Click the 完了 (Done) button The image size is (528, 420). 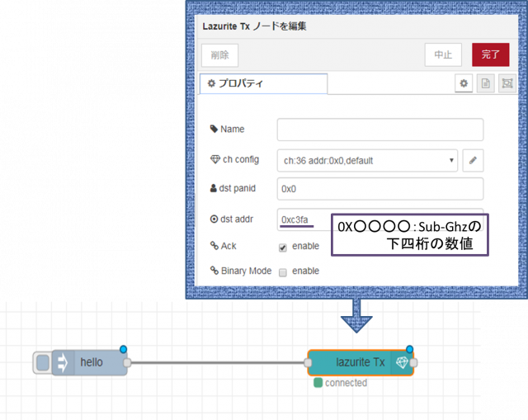pos(490,54)
